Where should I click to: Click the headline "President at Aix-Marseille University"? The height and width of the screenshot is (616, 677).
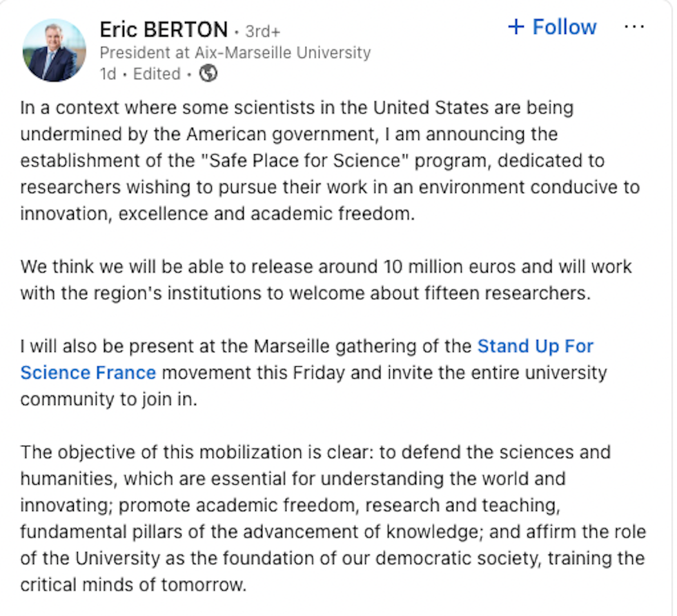coord(235,52)
